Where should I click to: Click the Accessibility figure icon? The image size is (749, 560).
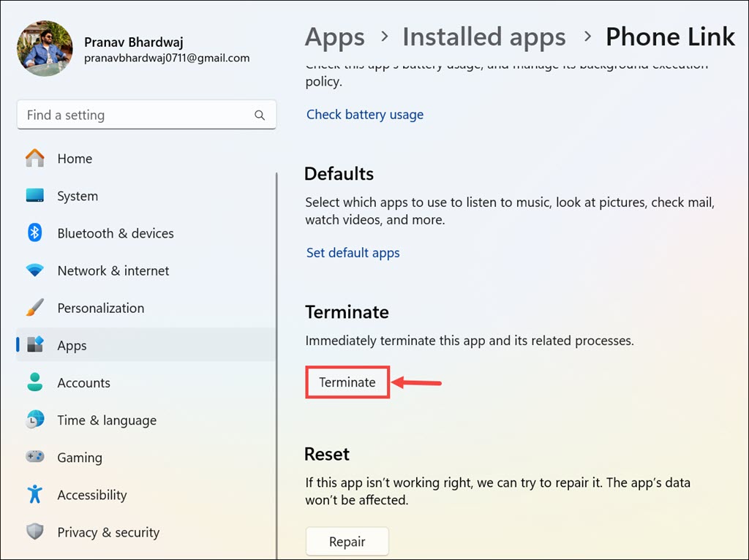point(35,494)
